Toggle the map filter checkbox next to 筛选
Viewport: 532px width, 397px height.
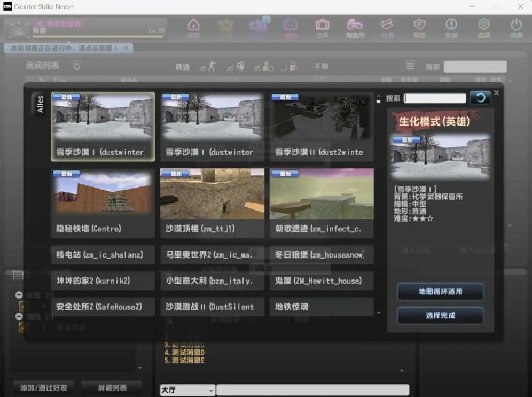click(x=229, y=68)
